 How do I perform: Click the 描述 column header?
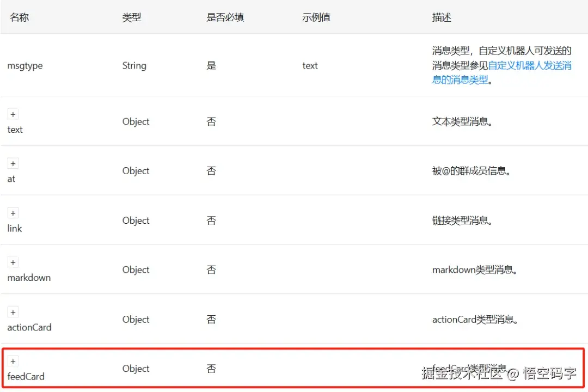(442, 17)
